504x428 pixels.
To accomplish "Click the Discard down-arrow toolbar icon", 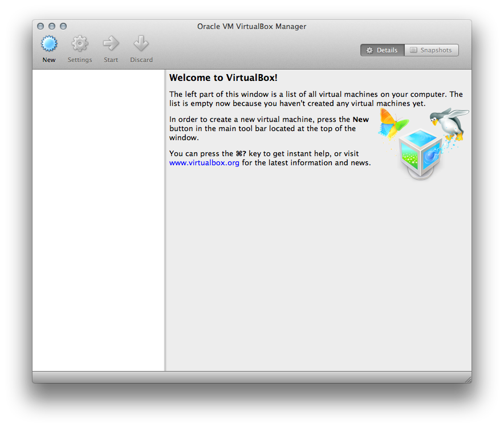I will [x=141, y=44].
